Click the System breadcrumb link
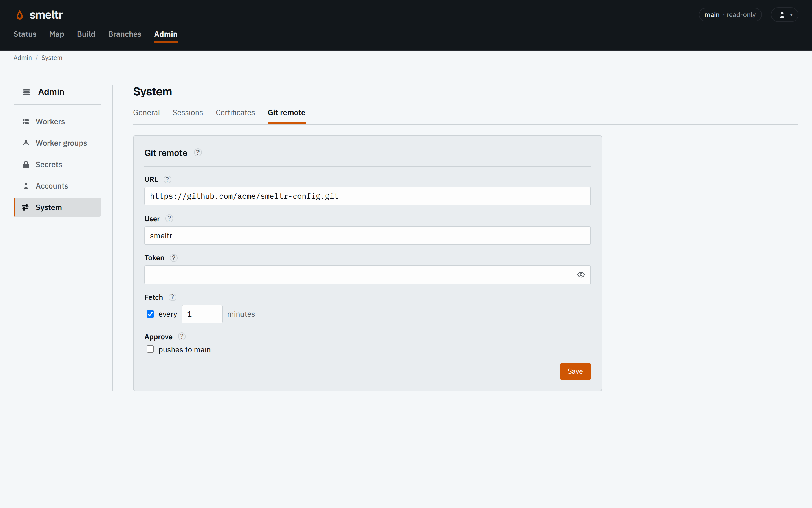 [52, 58]
